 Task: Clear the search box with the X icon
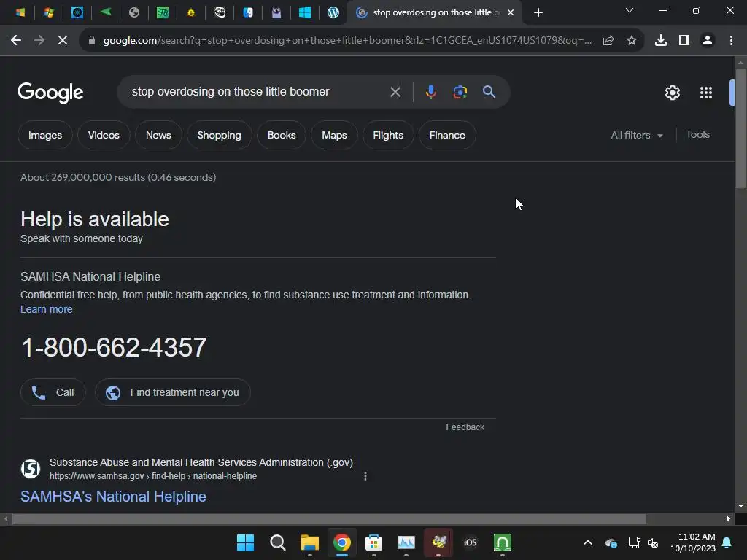395,92
